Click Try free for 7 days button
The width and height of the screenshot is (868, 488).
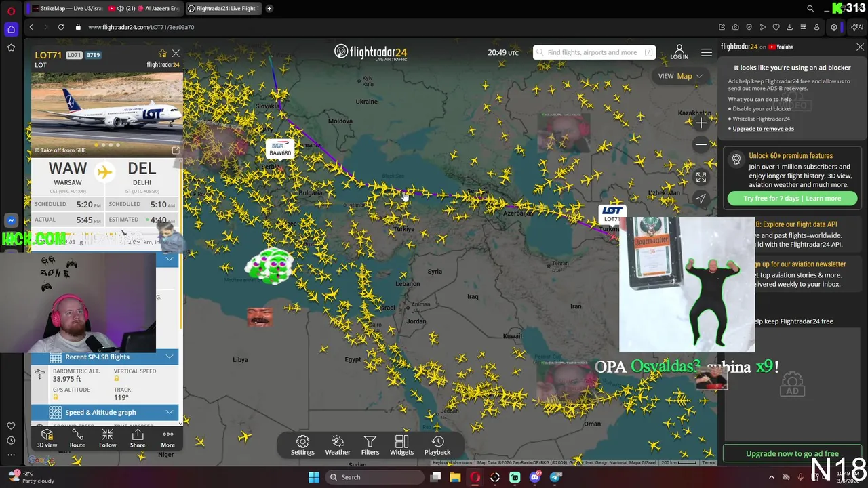pos(791,198)
